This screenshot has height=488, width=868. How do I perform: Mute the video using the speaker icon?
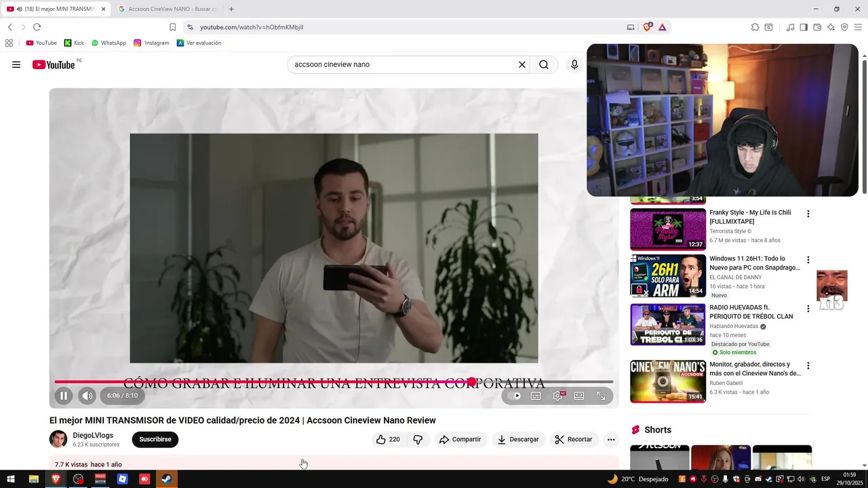click(x=87, y=396)
